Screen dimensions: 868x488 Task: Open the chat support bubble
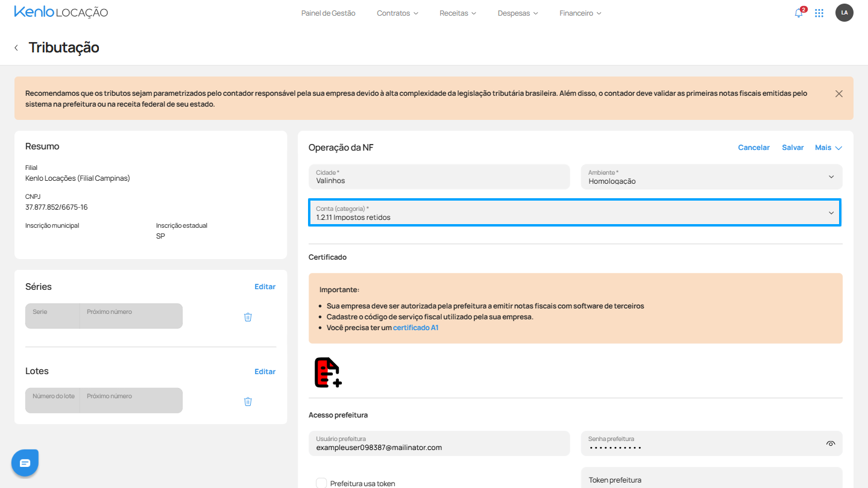click(25, 463)
